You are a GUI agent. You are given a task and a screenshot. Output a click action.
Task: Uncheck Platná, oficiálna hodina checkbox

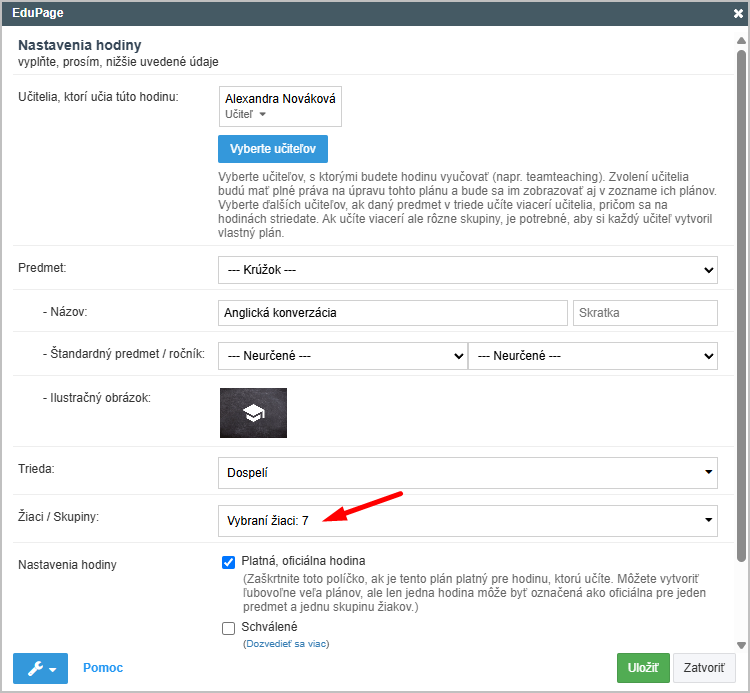(x=229, y=562)
